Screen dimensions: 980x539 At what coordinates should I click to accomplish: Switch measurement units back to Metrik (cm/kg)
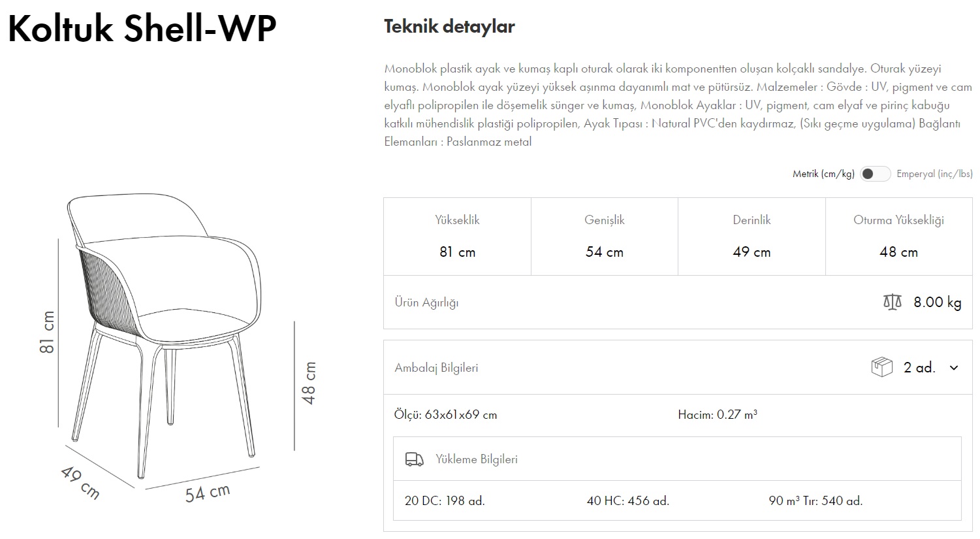point(876,174)
